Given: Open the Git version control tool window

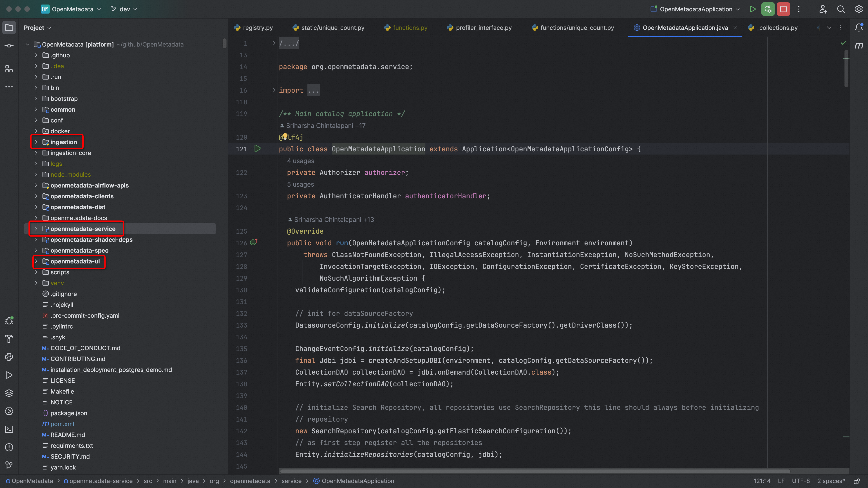Looking at the screenshot, I should pyautogui.click(x=9, y=465).
